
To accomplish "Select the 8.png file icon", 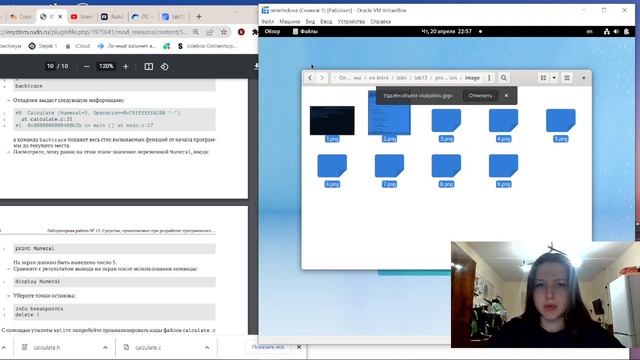I will [x=446, y=166].
